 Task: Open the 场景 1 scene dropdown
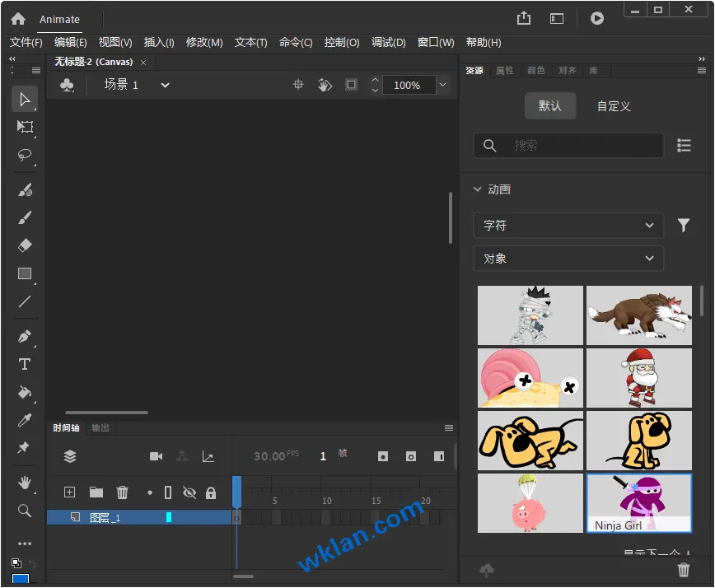pos(165,85)
